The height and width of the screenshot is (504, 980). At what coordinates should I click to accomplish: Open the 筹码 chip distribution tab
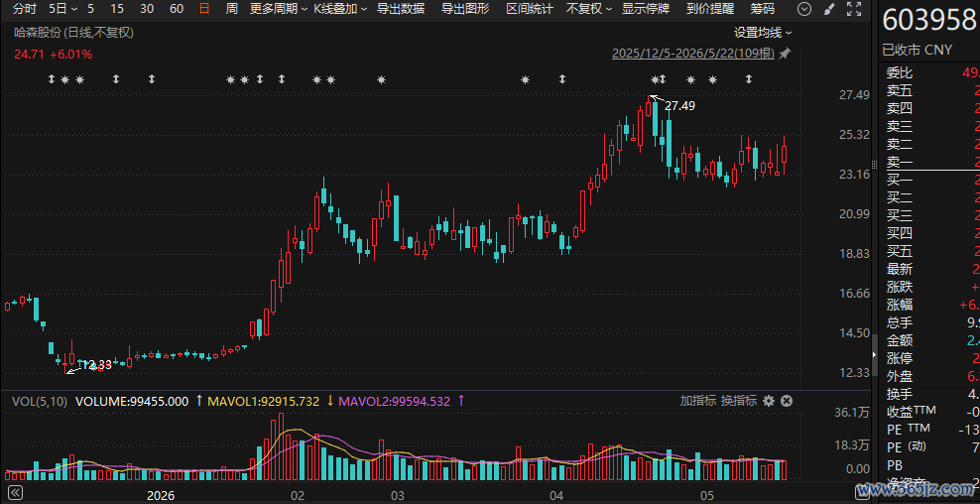[x=762, y=9]
